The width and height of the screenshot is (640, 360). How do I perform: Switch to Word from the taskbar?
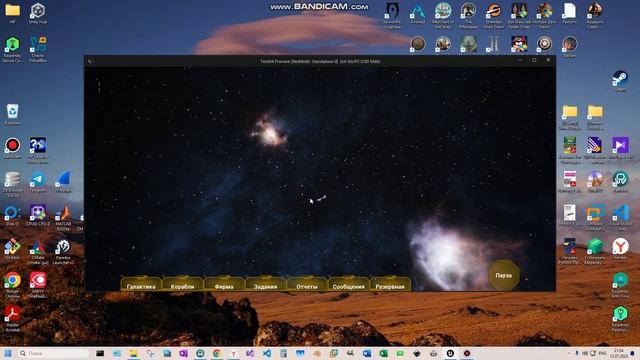point(367,353)
